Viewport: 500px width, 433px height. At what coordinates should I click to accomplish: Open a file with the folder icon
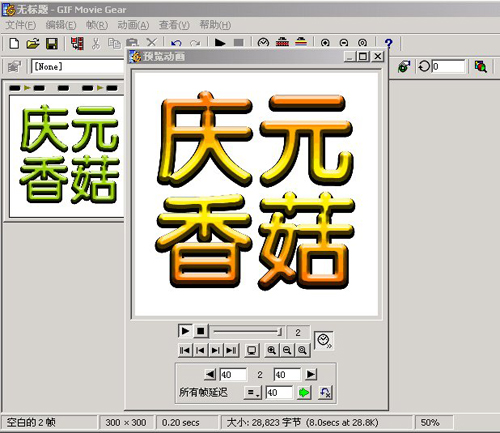tap(33, 43)
